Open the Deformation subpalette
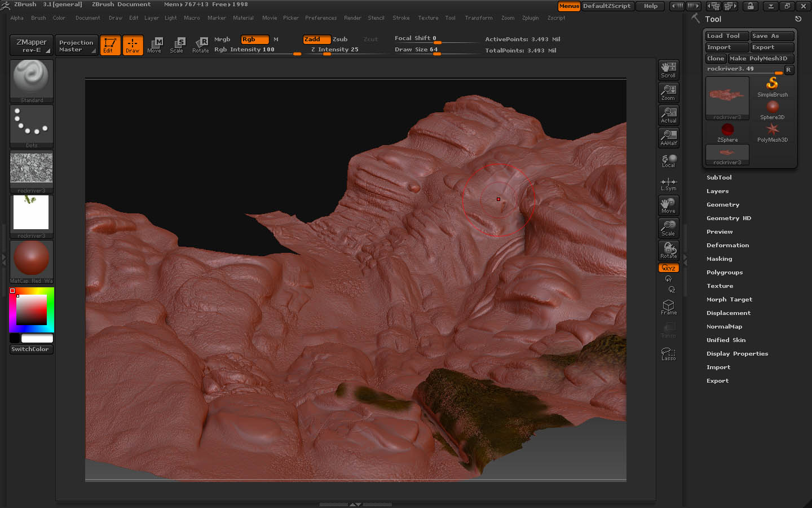This screenshot has height=508, width=812. tap(727, 246)
